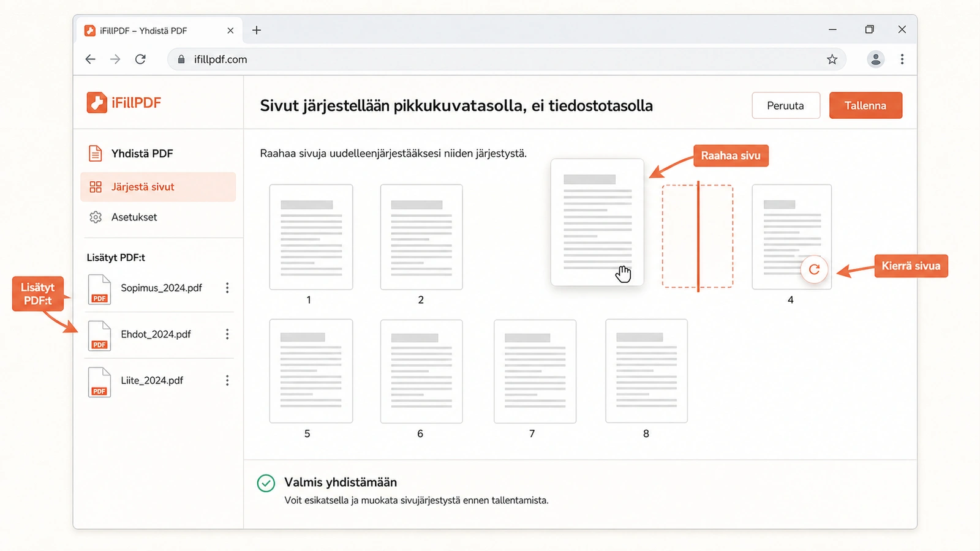This screenshot has height=551, width=980.
Task: Close the iFillPDF – Yhdistä PDF tab
Action: pos(230,31)
